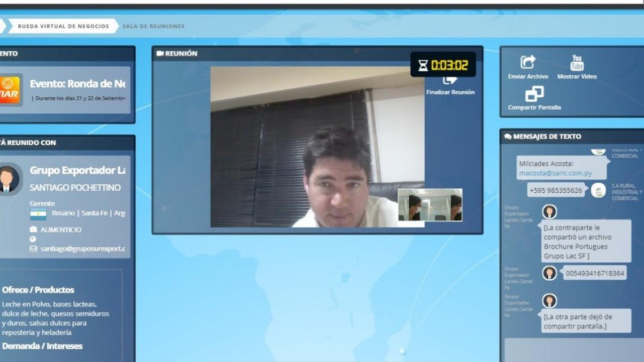Image resolution: width=644 pixels, height=362 pixels.
Task: Click the Milciades Acosta name
Action: [546, 163]
